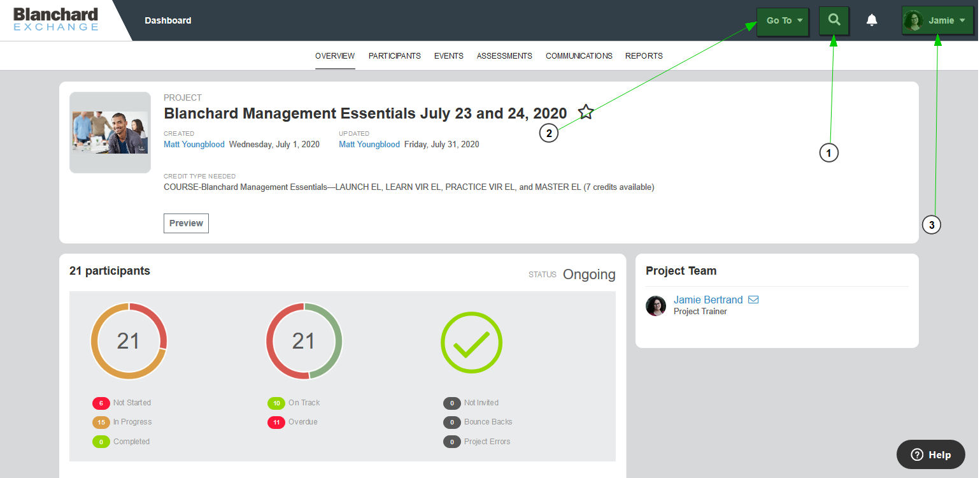Click the Completed count badge

click(101, 442)
